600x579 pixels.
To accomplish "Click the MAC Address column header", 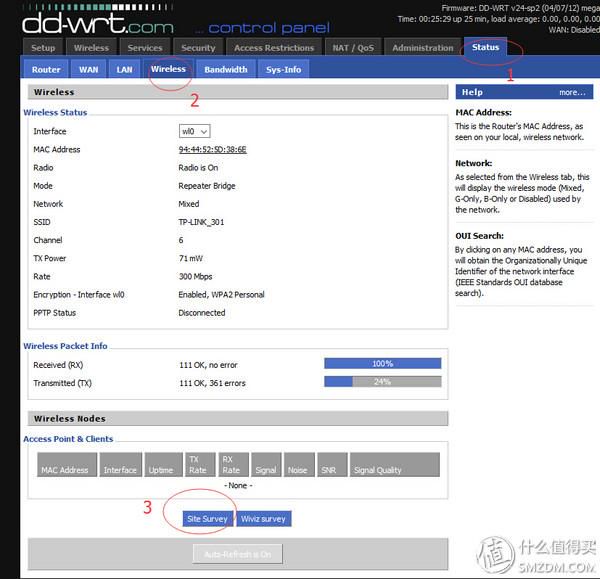I will 67,465.
